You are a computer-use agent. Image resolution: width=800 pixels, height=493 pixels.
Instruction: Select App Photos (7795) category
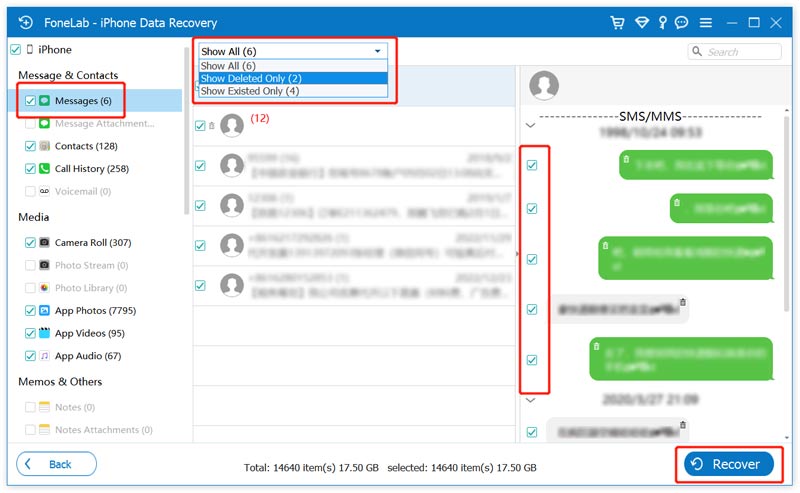(95, 310)
